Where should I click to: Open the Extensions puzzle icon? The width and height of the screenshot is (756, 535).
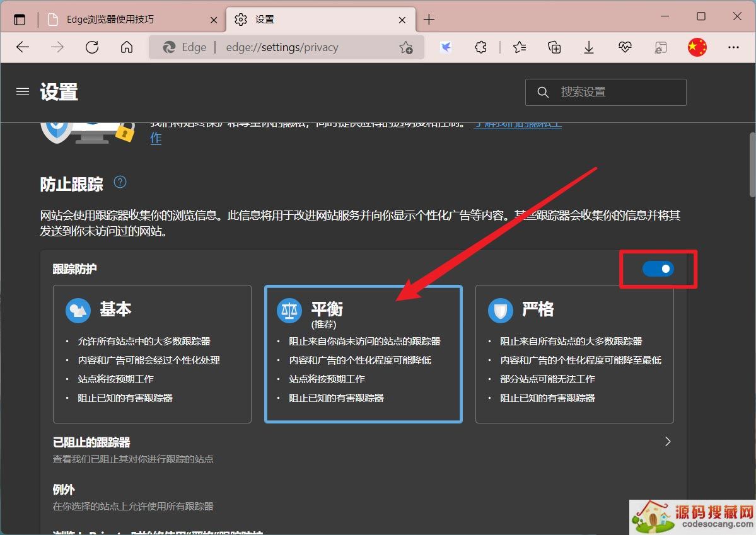[x=481, y=47]
